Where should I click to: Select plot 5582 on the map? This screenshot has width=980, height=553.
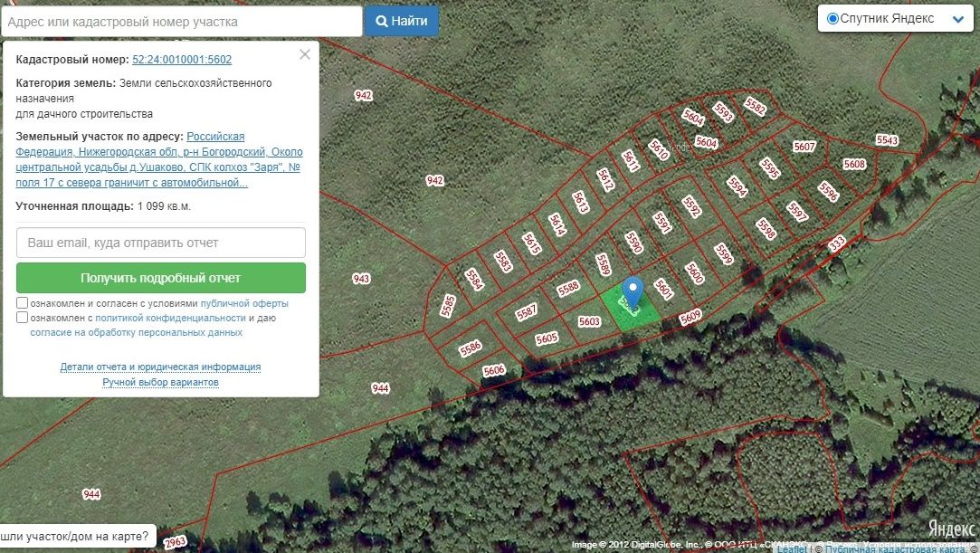(x=755, y=106)
